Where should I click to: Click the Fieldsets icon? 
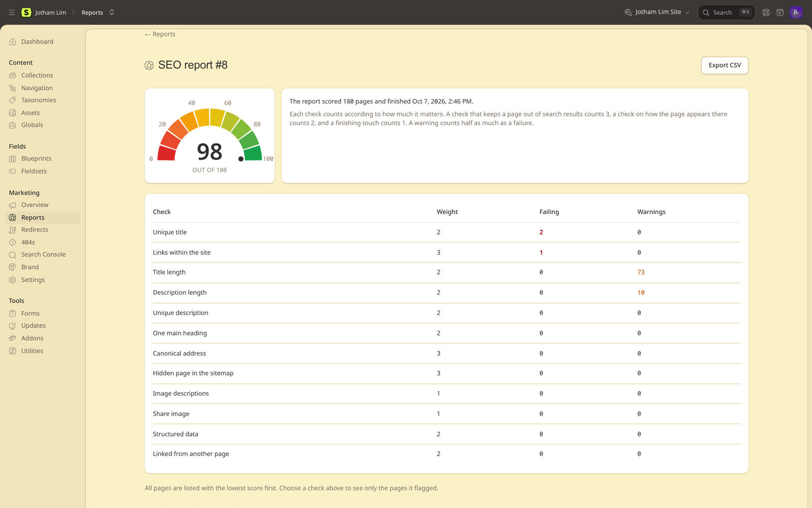13,171
